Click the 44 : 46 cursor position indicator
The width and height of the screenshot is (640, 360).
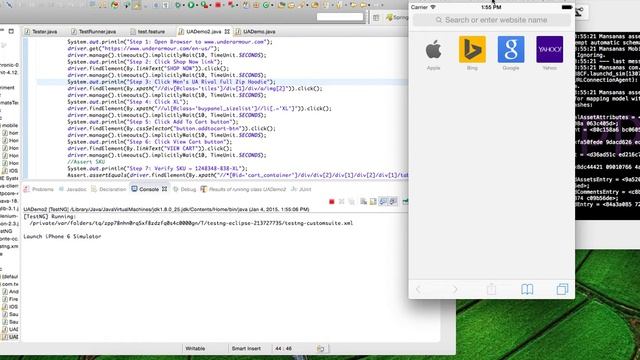point(283,349)
